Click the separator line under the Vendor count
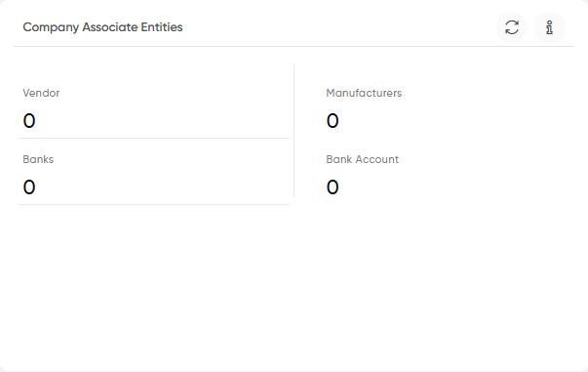The width and height of the screenshot is (588, 372). (154, 138)
